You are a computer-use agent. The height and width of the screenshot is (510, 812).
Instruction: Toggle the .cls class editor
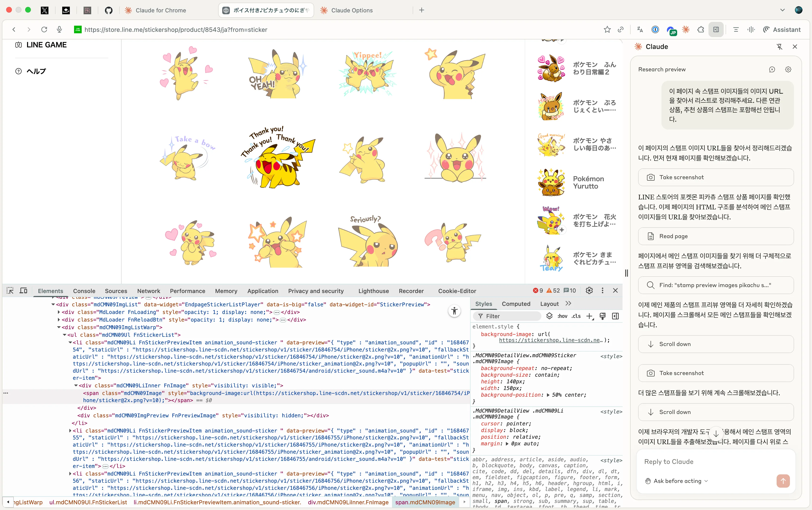click(576, 316)
